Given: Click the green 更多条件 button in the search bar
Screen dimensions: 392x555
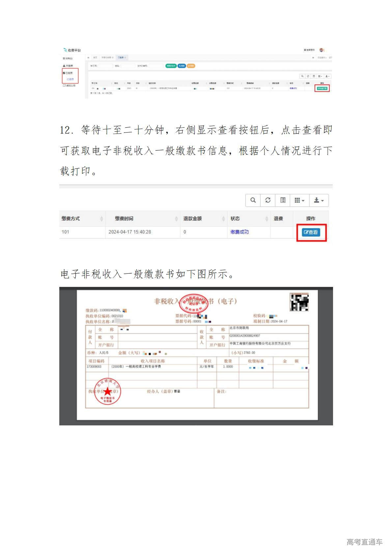Looking at the screenshot, I should pos(171,66).
